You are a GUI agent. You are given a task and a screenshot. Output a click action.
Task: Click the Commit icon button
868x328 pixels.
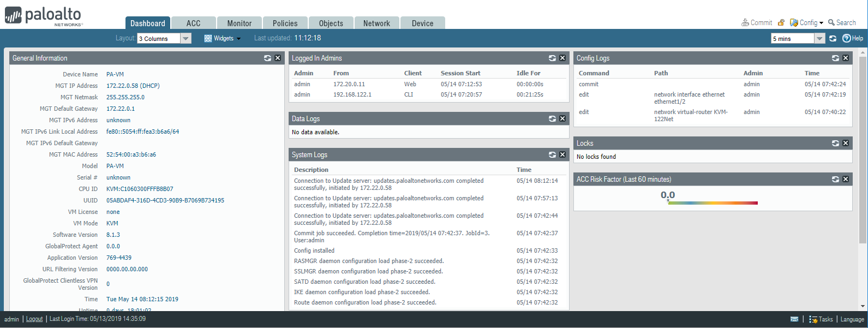(757, 22)
